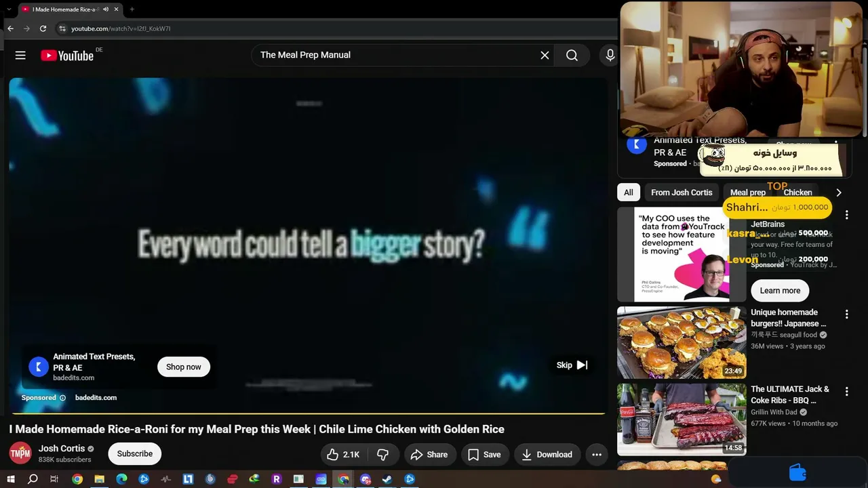This screenshot has width=868, height=488.
Task: Like the video
Action: [344, 455]
